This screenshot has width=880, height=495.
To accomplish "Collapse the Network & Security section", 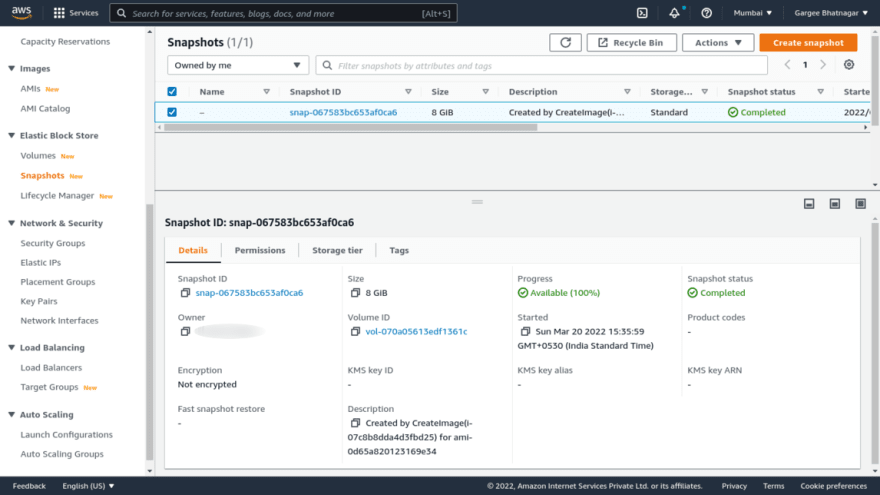I will point(11,223).
